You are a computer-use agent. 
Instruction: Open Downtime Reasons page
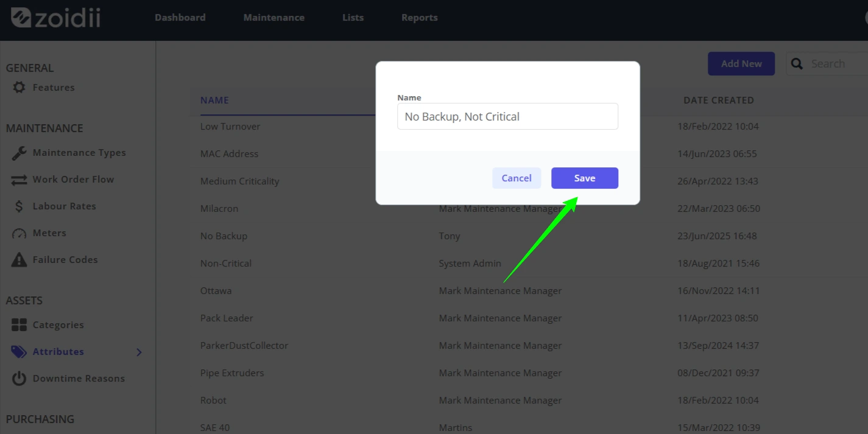pos(79,379)
